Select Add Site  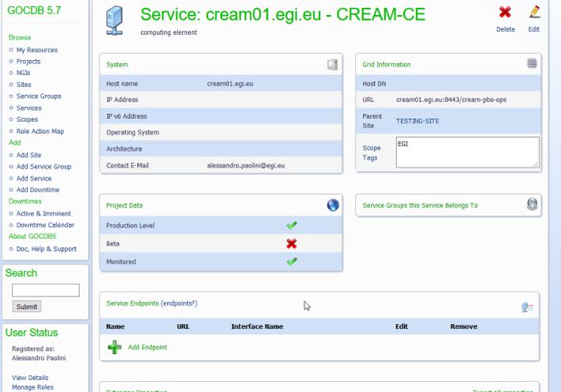coord(29,155)
